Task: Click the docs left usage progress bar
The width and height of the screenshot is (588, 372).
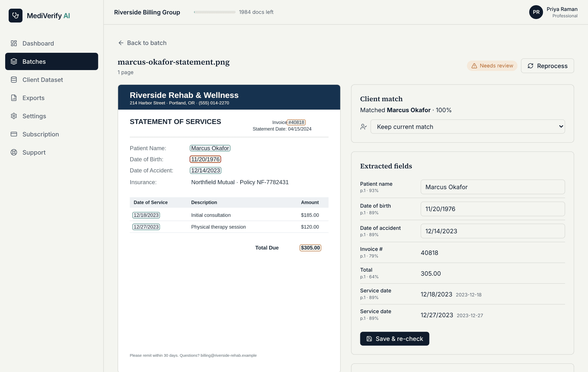Action: [x=215, y=12]
